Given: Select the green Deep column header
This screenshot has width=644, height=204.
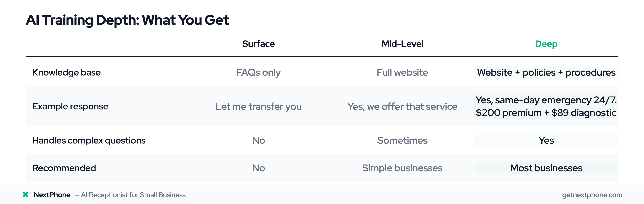Looking at the screenshot, I should click(546, 44).
